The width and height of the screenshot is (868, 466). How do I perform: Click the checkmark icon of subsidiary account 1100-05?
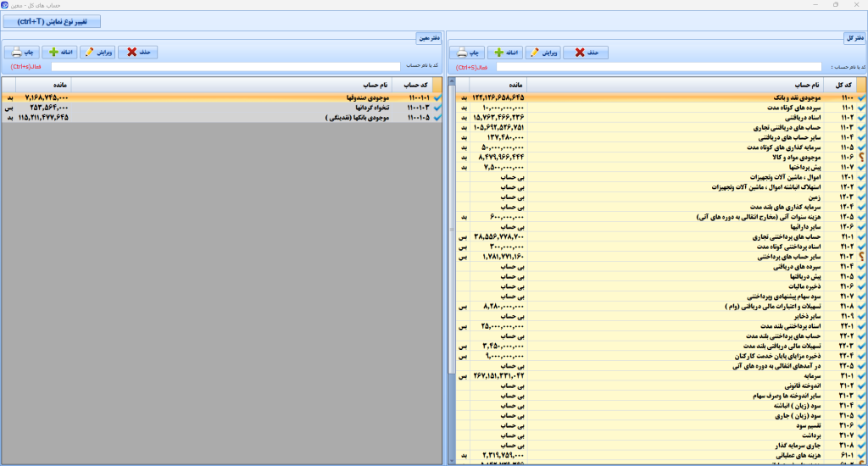[x=437, y=117]
